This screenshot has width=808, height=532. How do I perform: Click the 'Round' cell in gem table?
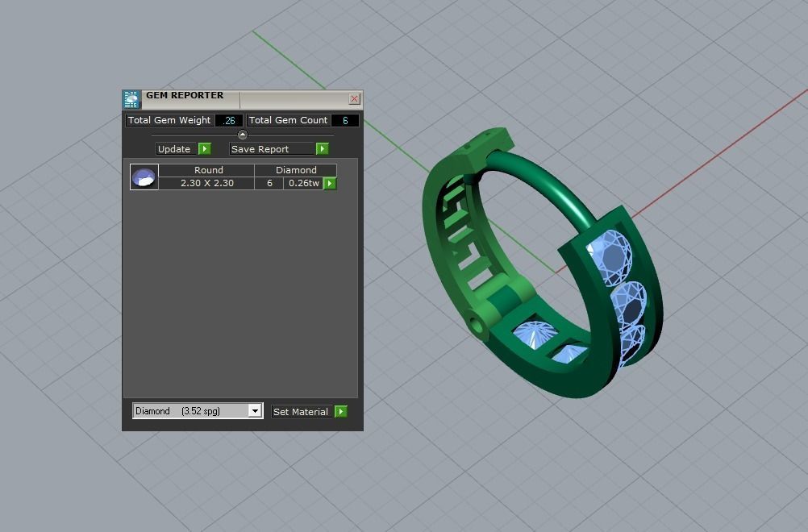pos(206,170)
